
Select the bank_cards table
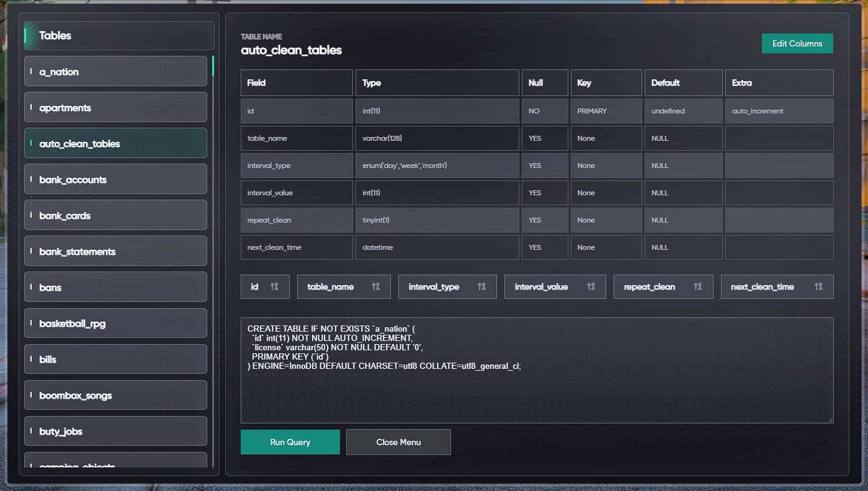tap(115, 215)
